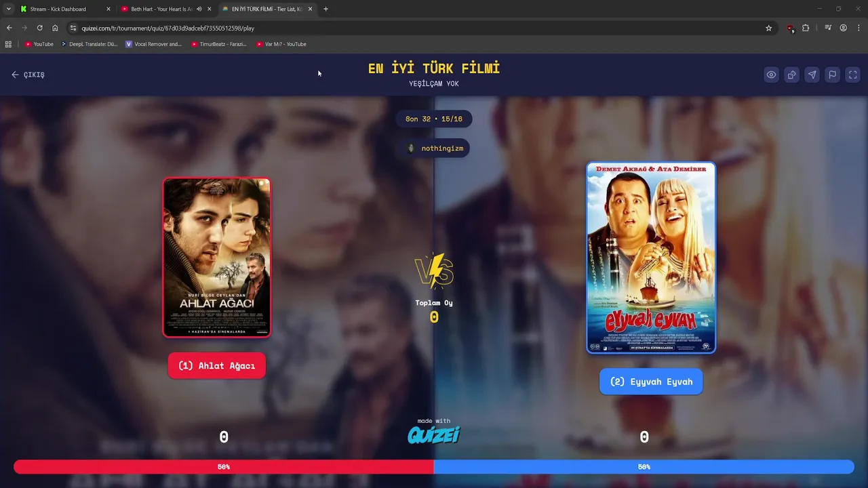This screenshot has height=488, width=868.
Task: Click the blue 50% vote bar
Action: [x=644, y=467]
